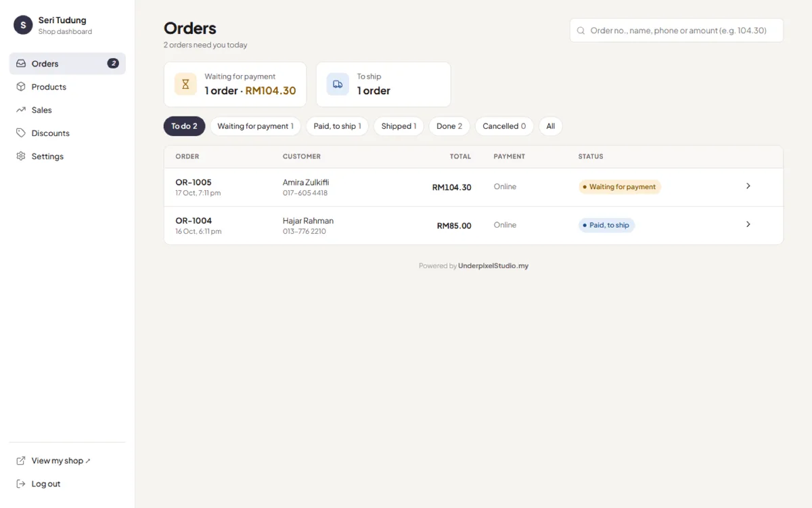
Task: Click Online payment in OR-1004 row
Action: [x=505, y=226]
